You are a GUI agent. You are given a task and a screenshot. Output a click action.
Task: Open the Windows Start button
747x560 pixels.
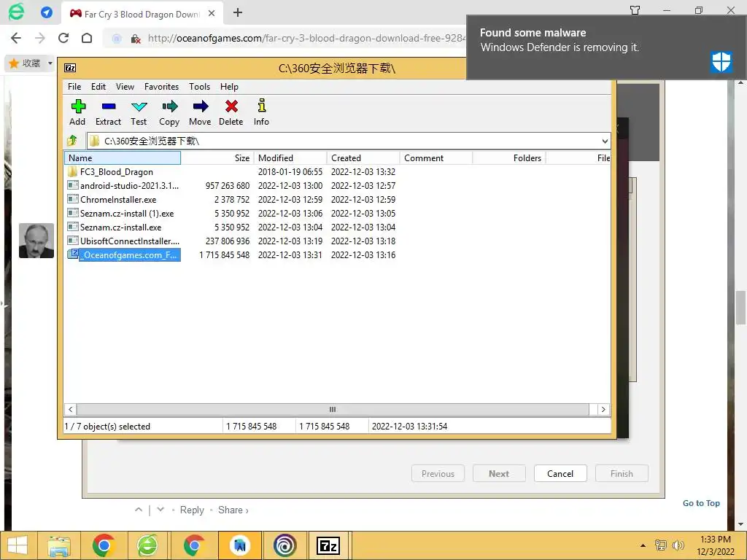(x=18, y=545)
